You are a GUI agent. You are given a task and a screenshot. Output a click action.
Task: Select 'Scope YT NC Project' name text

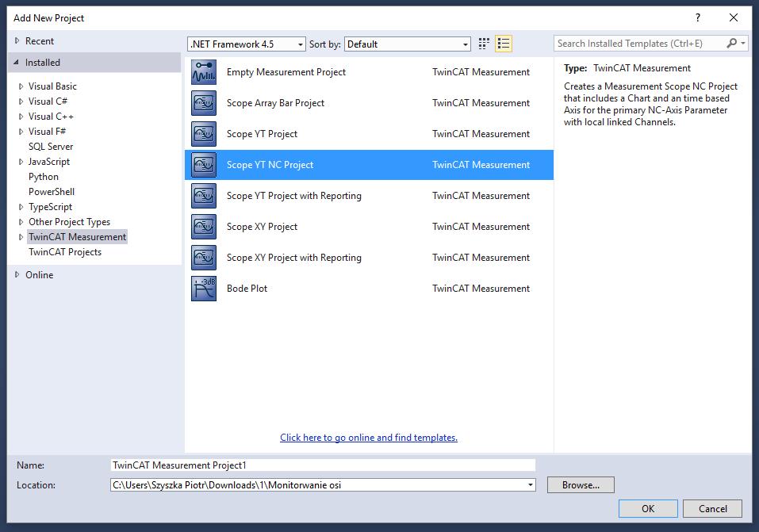coord(270,165)
